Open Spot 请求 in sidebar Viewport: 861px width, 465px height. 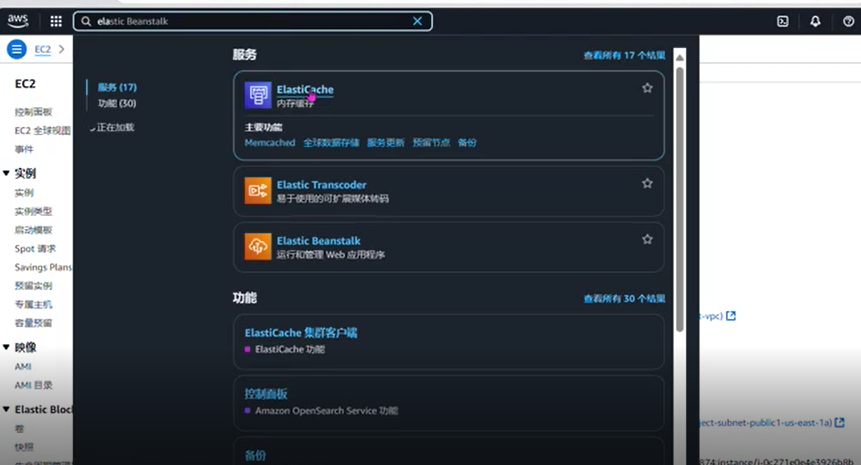pos(35,249)
